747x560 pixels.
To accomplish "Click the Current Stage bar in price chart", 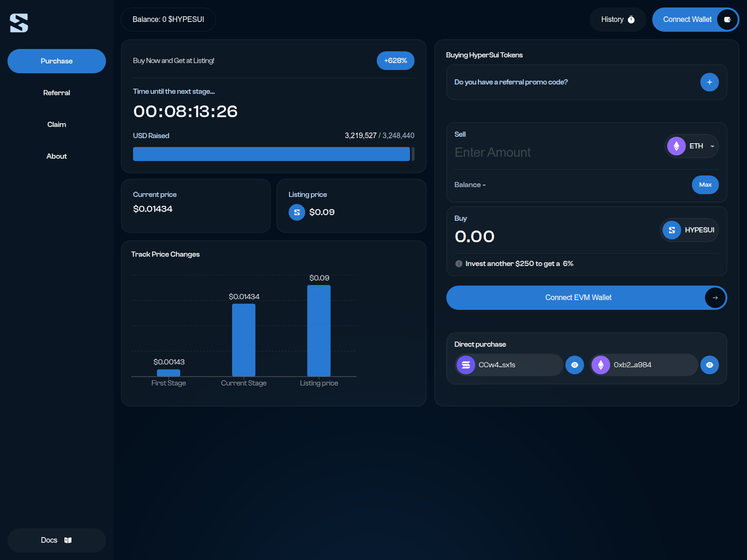I will (244, 340).
